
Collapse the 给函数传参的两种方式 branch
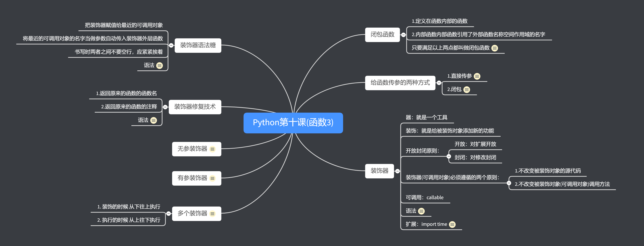pos(439,83)
